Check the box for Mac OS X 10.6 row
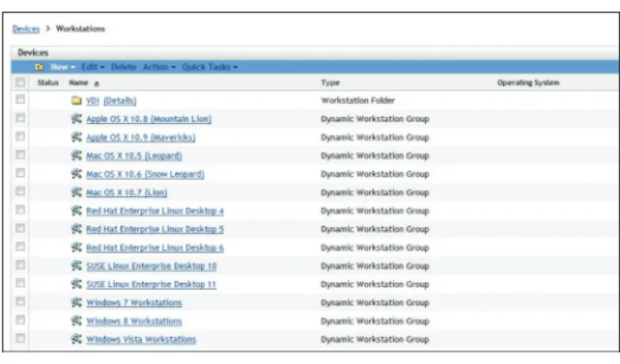This screenshot has width=620, height=364. [x=21, y=173]
